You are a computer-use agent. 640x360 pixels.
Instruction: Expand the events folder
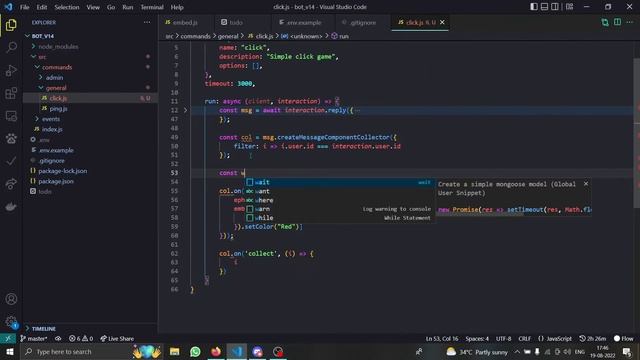coord(51,119)
